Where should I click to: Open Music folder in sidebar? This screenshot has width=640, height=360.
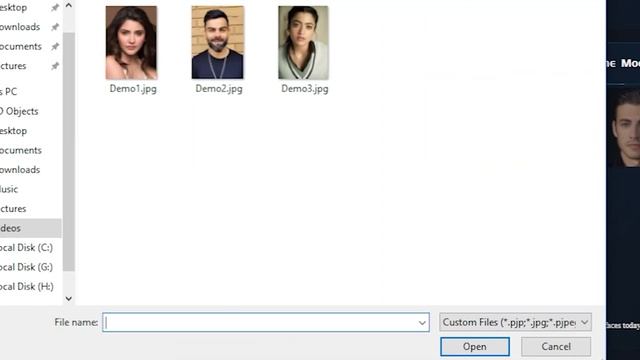tap(9, 189)
